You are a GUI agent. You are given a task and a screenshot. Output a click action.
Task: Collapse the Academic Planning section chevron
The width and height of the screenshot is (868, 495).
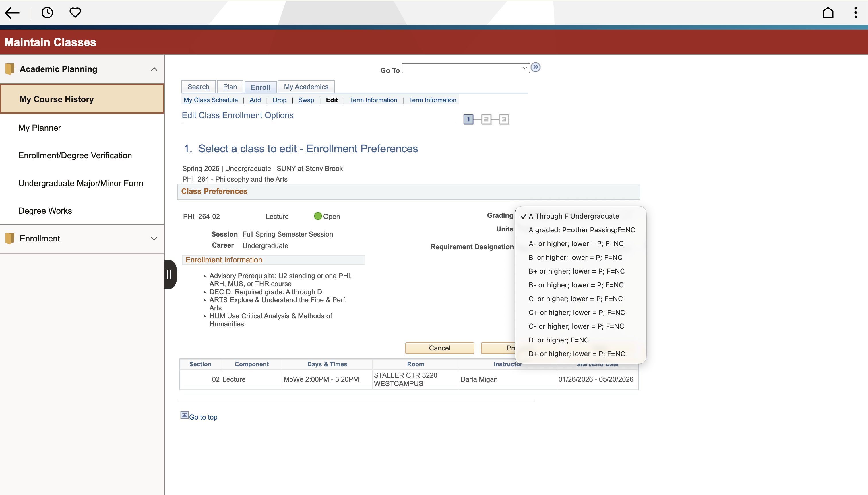pos(154,69)
